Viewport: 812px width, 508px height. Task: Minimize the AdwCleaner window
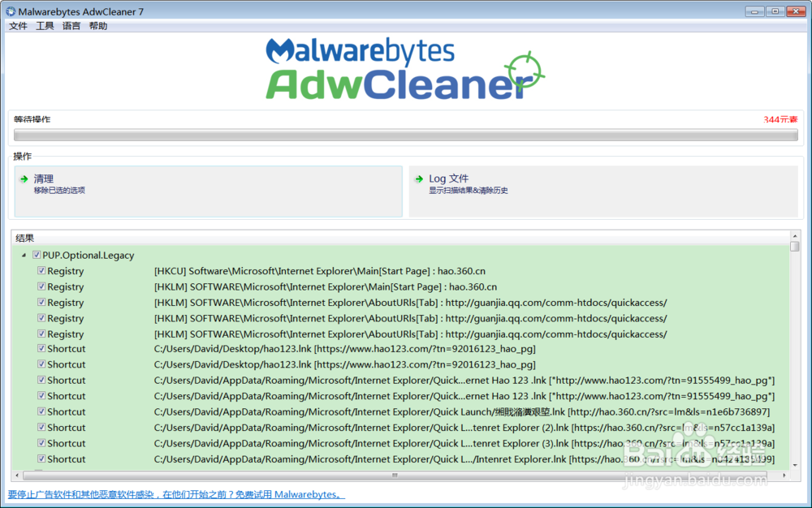pos(754,11)
